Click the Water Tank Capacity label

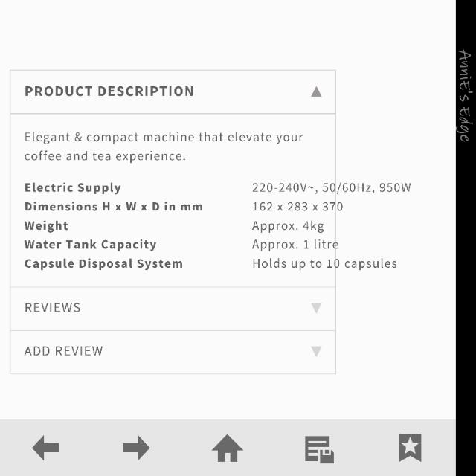91,245
